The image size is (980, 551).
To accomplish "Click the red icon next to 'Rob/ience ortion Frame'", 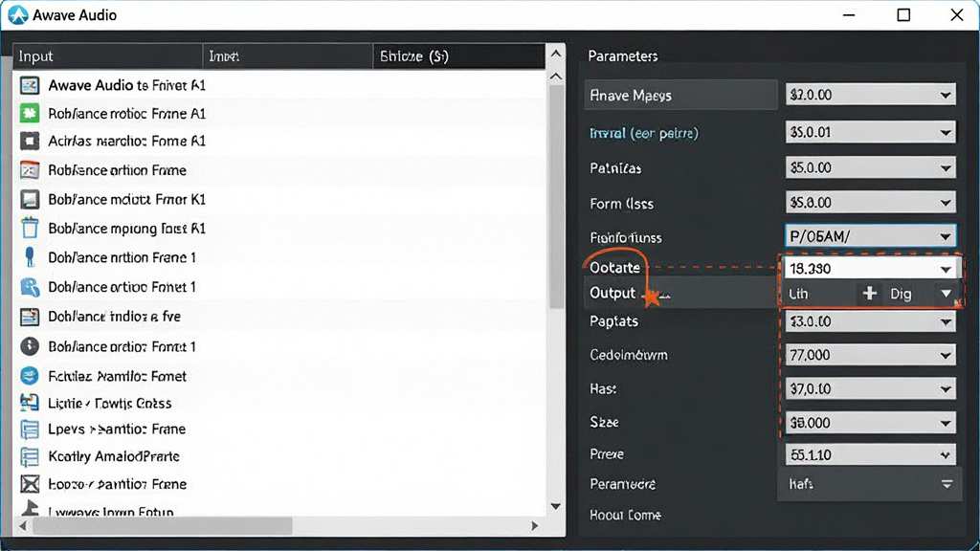I will coord(30,170).
